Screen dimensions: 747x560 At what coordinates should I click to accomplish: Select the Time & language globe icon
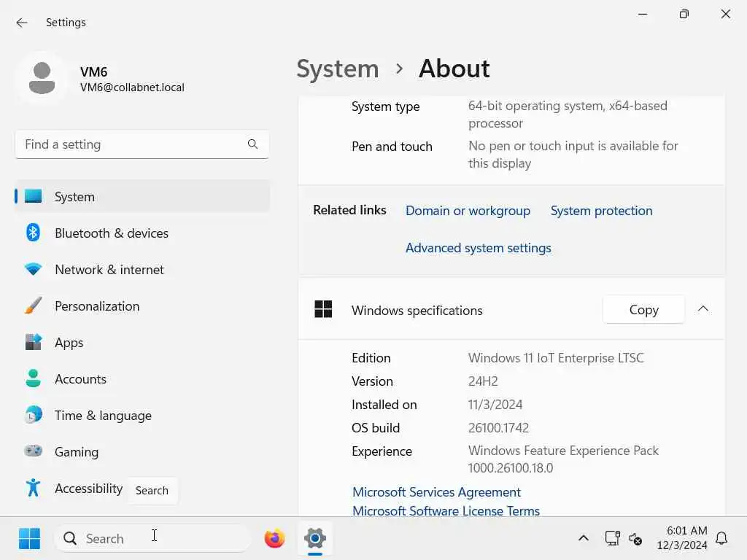coord(33,415)
